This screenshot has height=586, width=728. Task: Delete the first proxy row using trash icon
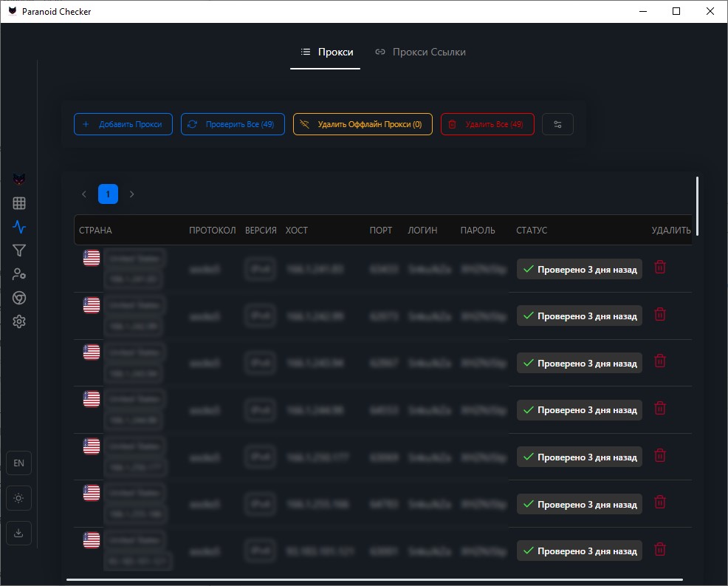660,268
